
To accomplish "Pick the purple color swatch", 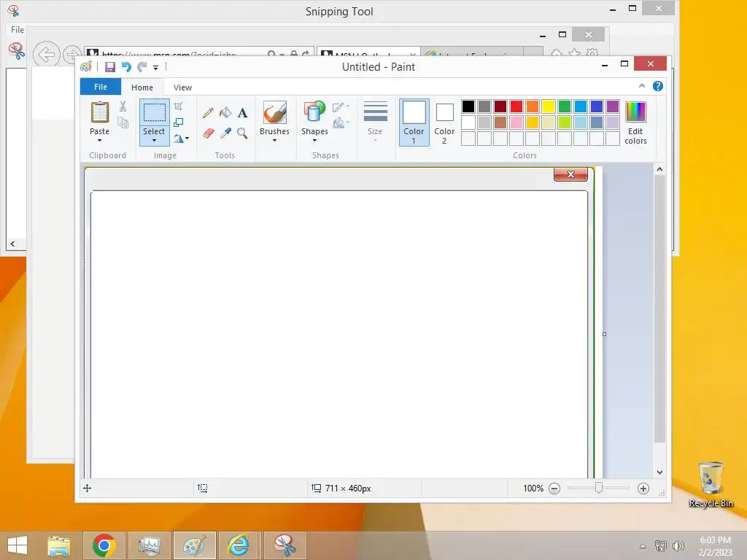I will coord(613,106).
